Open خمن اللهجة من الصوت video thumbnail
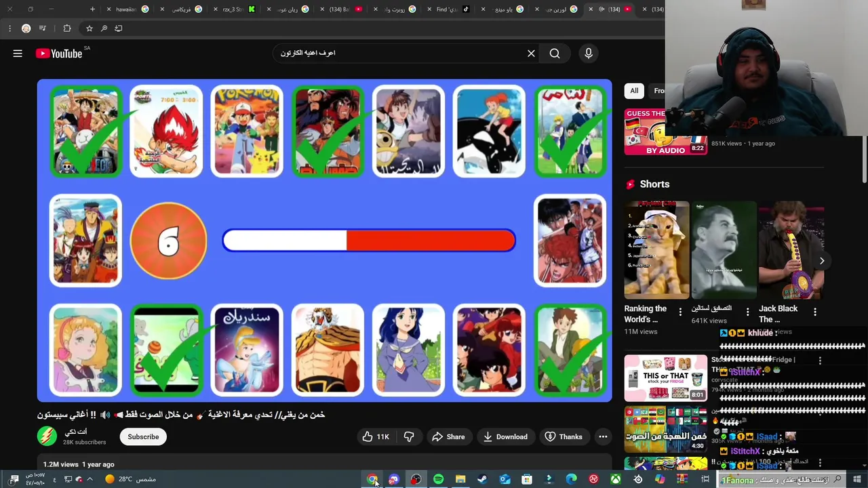This screenshot has height=488, width=868. click(665, 429)
